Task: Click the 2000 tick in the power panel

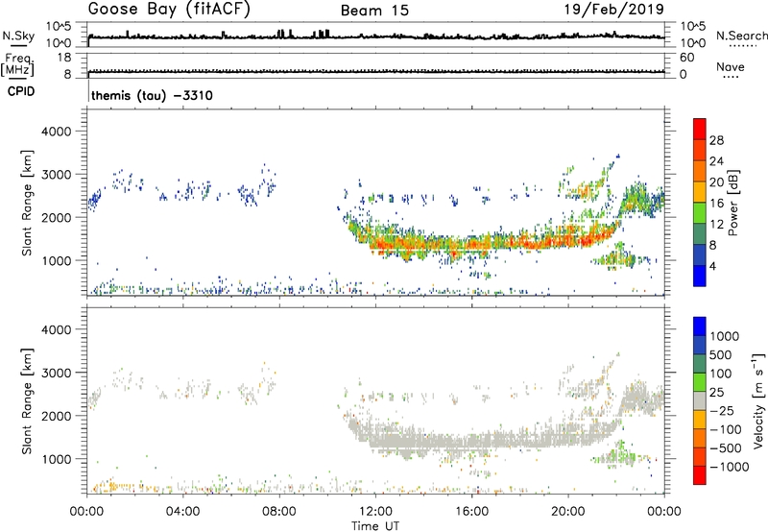Action: click(56, 217)
